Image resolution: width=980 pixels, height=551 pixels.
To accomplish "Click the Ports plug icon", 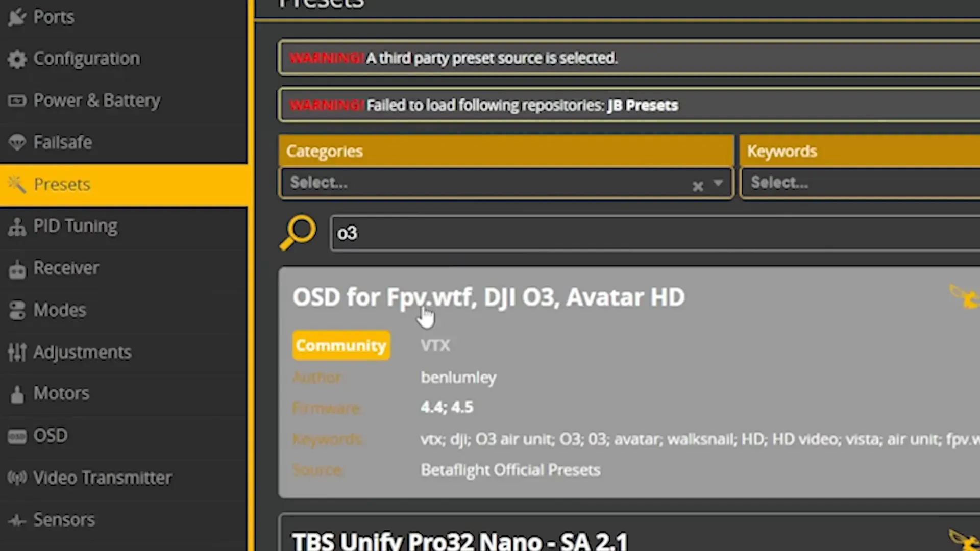I will click(17, 17).
